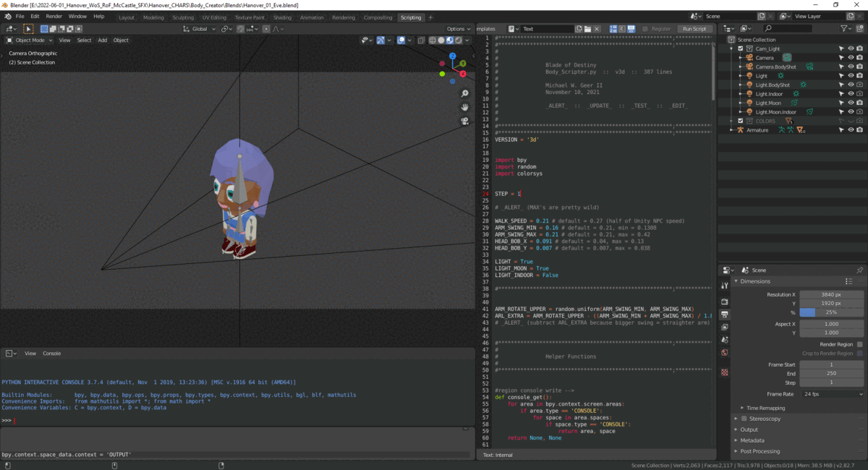The height and width of the screenshot is (470, 868).
Task: Open the World properties tab
Action: point(725,352)
